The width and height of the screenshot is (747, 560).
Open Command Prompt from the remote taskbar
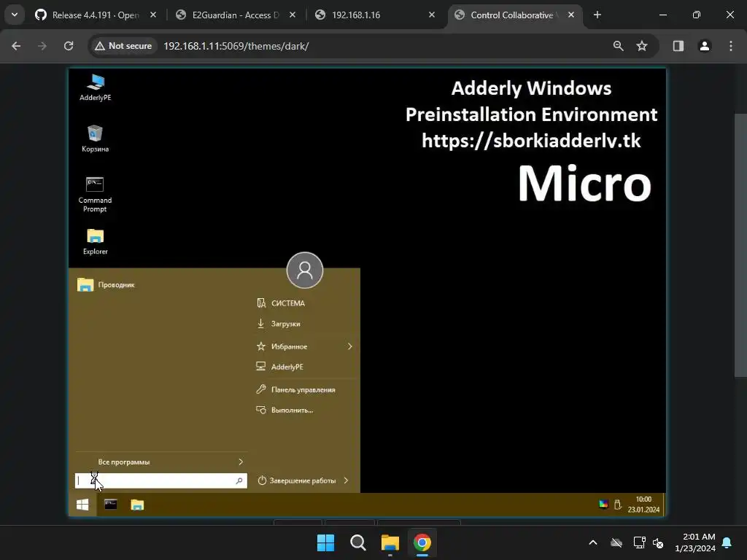pos(111,505)
